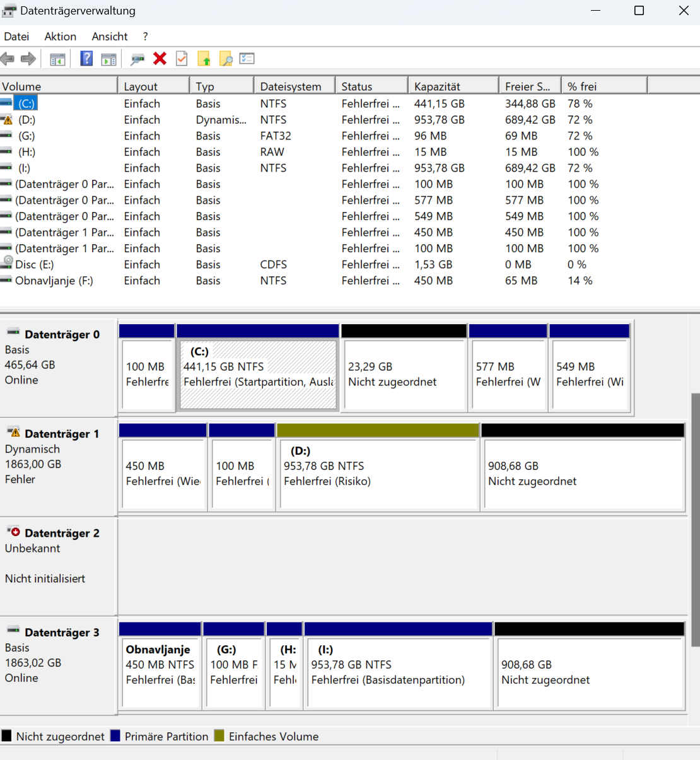This screenshot has height=760, width=700.
Task: Sort by the Volume column header
Action: pyautogui.click(x=59, y=86)
